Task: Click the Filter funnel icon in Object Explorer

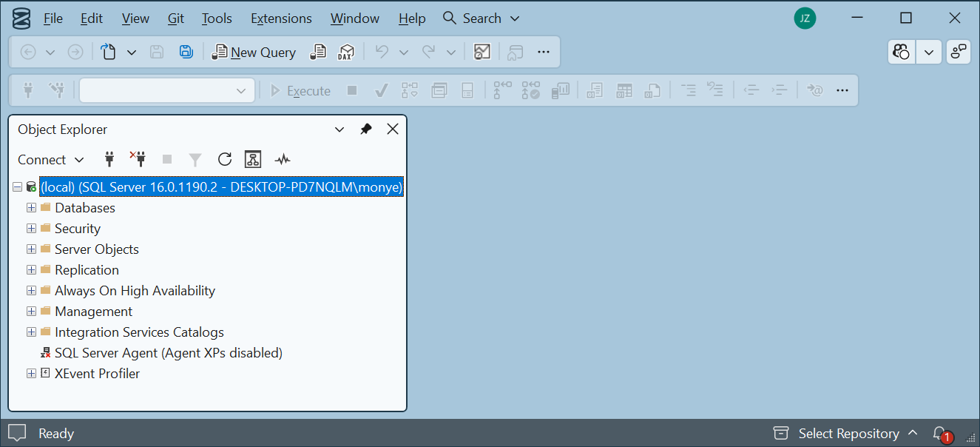Action: point(195,159)
